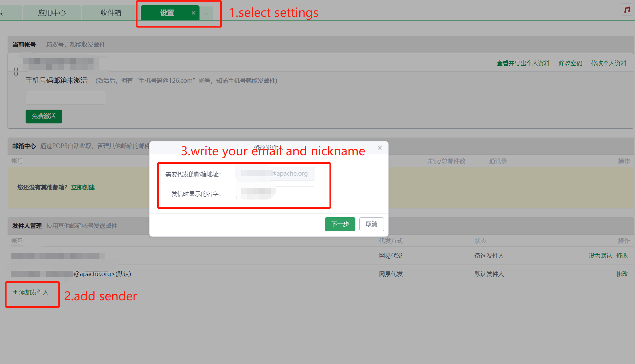Click the phone number input field

[66, 98]
